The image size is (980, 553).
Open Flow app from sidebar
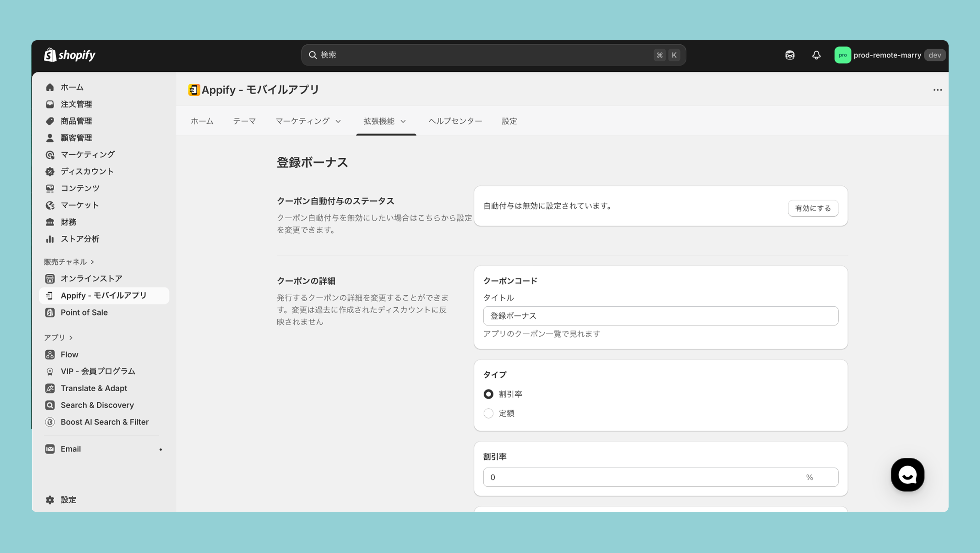click(x=69, y=354)
